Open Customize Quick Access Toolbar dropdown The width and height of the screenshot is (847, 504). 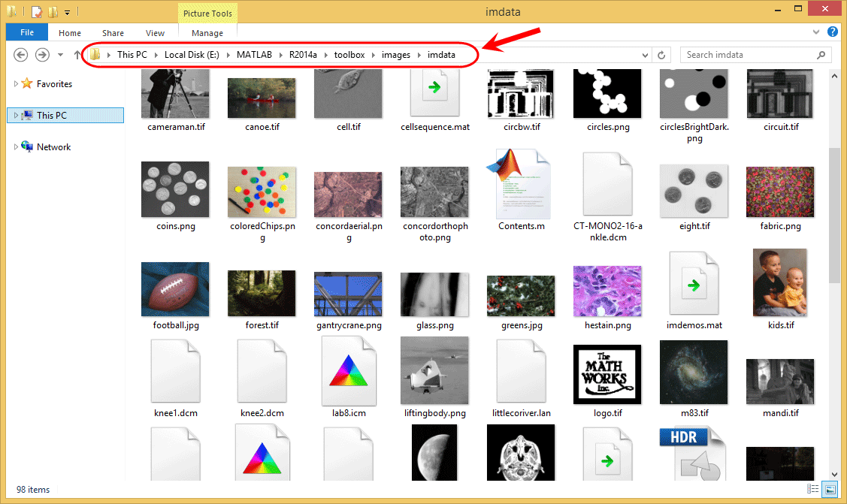[68, 12]
